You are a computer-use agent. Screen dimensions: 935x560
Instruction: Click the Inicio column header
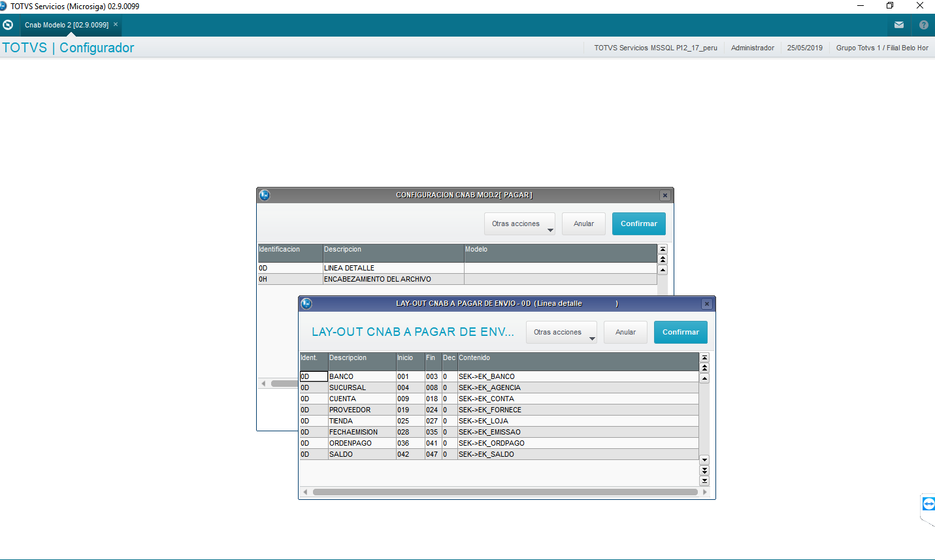click(x=410, y=361)
